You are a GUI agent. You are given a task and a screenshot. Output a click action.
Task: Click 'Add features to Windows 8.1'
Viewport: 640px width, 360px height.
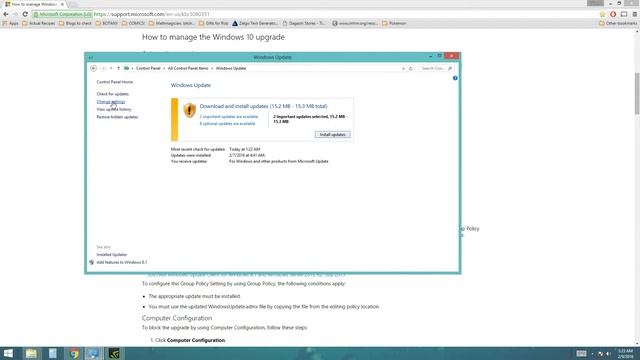point(122,262)
